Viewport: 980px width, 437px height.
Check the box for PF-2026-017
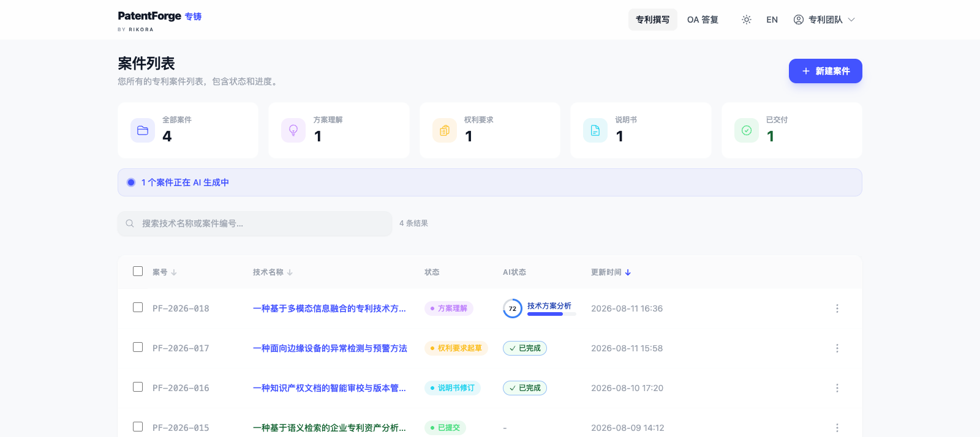[x=138, y=347]
